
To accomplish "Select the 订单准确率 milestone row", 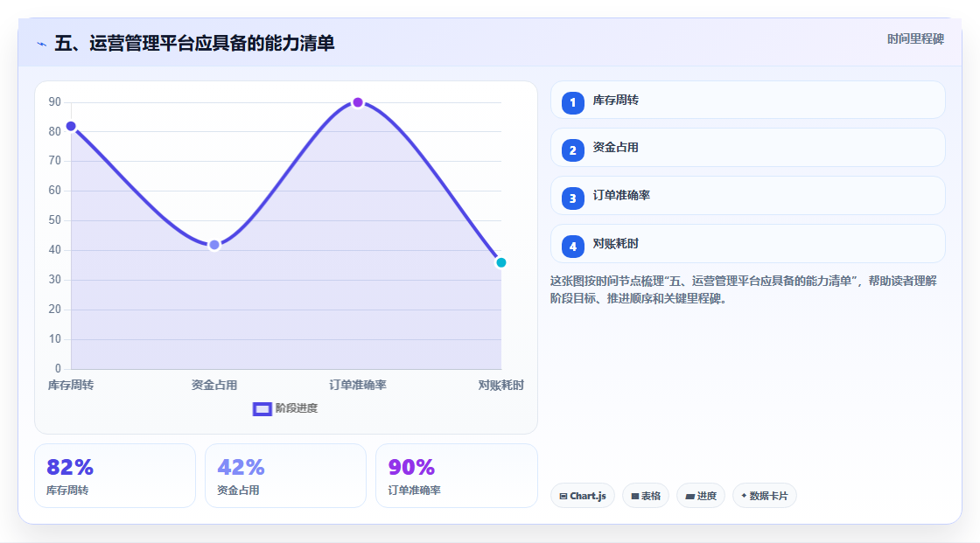I will click(747, 196).
